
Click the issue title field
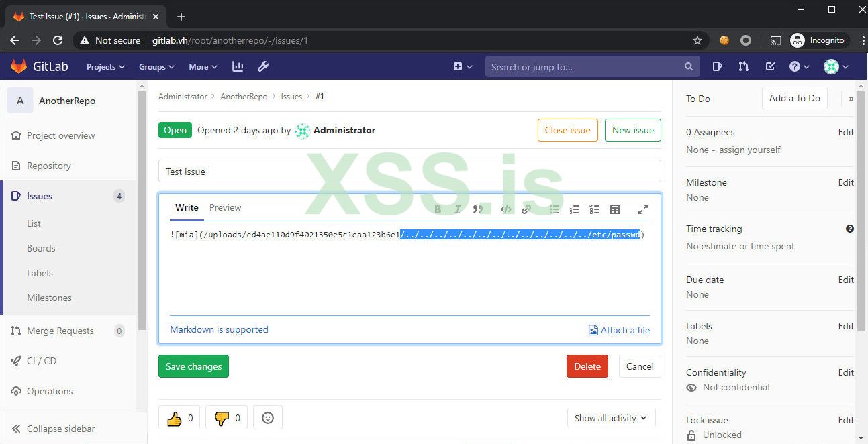click(x=409, y=171)
